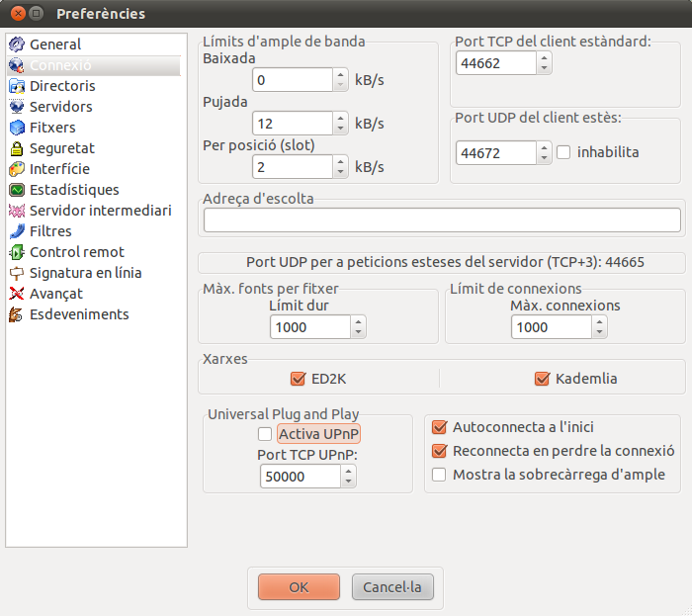Open the Servidors section icon
The width and height of the screenshot is (692, 616).
pyautogui.click(x=17, y=107)
